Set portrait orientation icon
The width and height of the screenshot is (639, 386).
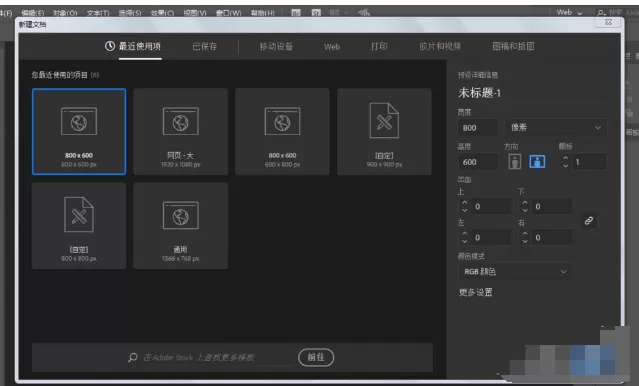tap(515, 162)
